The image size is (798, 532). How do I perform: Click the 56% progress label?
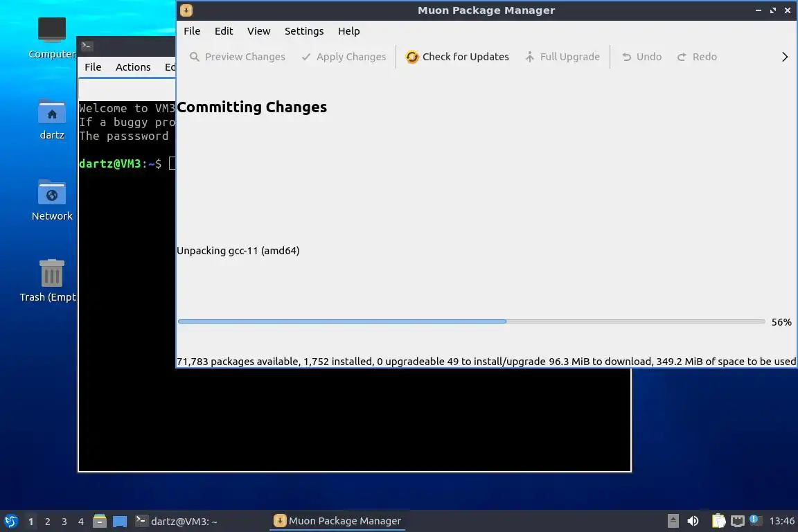click(x=781, y=321)
